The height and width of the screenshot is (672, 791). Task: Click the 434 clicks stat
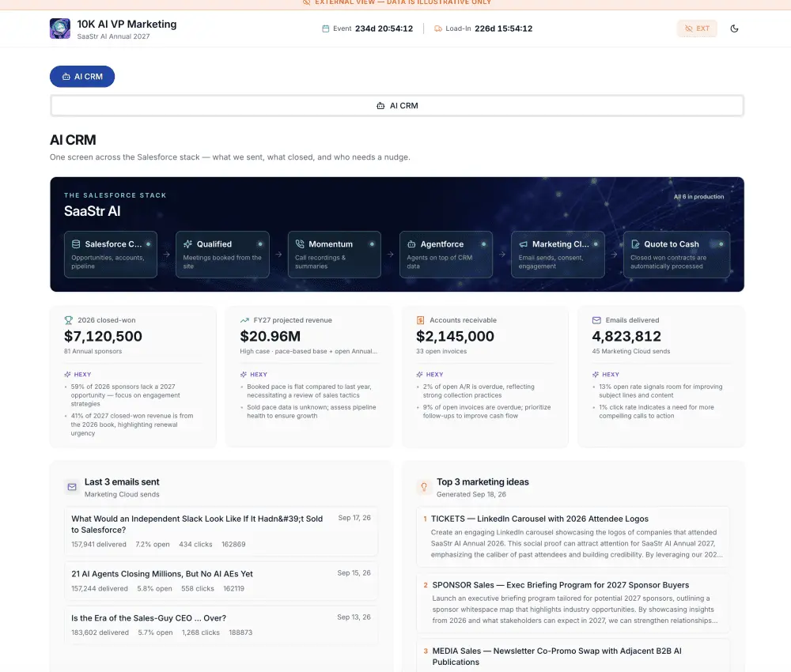(195, 545)
